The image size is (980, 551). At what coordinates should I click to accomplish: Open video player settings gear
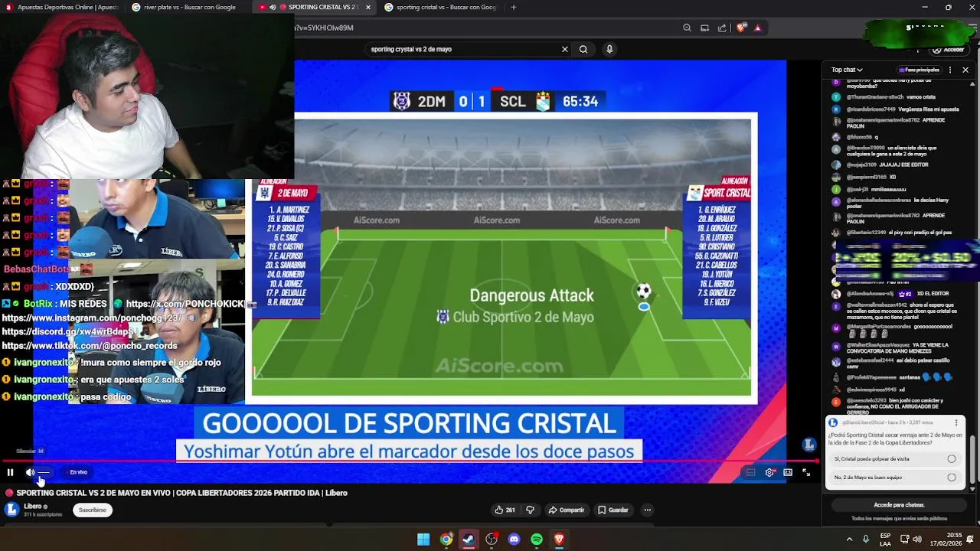click(x=769, y=472)
